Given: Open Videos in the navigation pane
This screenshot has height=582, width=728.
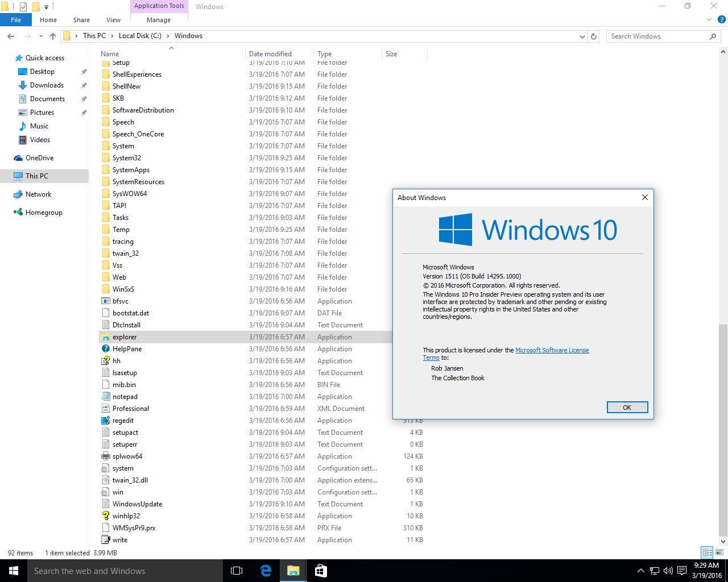Looking at the screenshot, I should [40, 140].
